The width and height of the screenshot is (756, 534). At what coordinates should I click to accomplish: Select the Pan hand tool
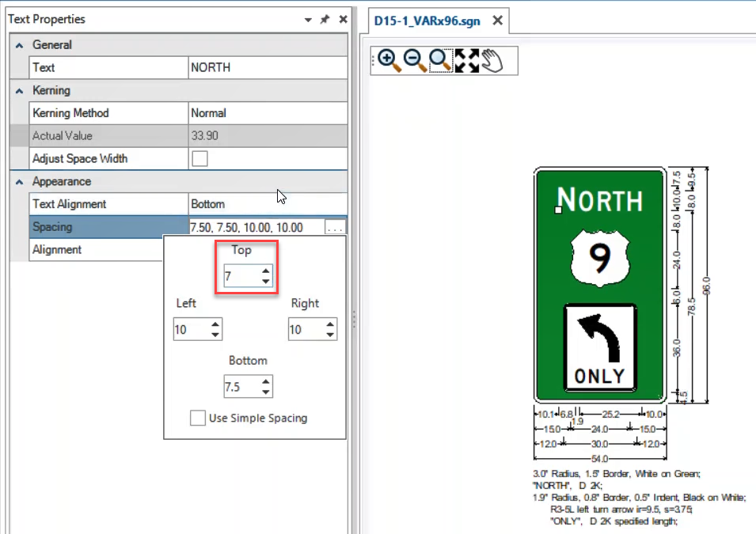click(x=492, y=61)
